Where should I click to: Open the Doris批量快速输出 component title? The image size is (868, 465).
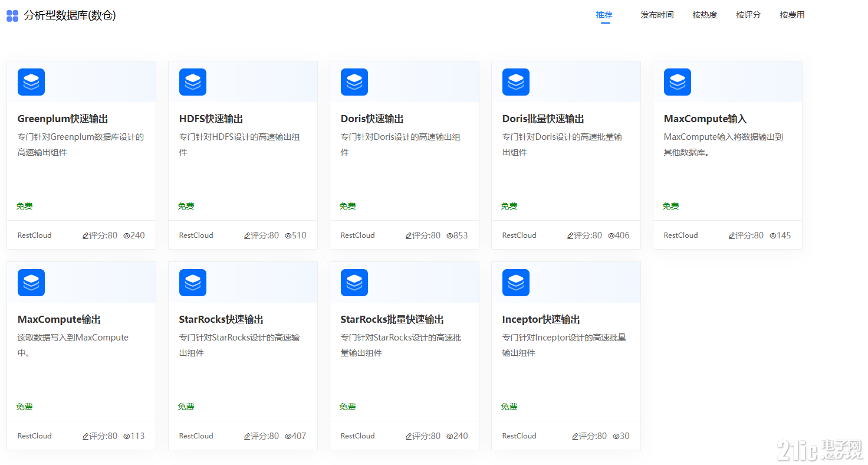pos(543,119)
